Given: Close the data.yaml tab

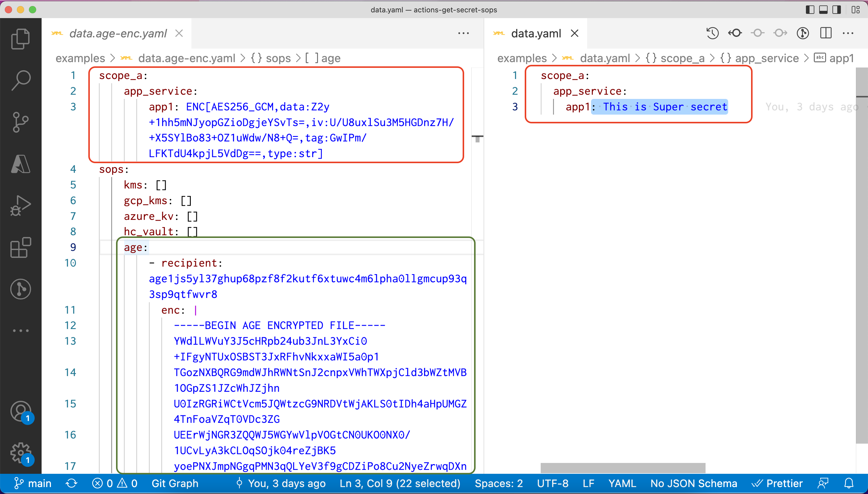Looking at the screenshot, I should click(574, 33).
